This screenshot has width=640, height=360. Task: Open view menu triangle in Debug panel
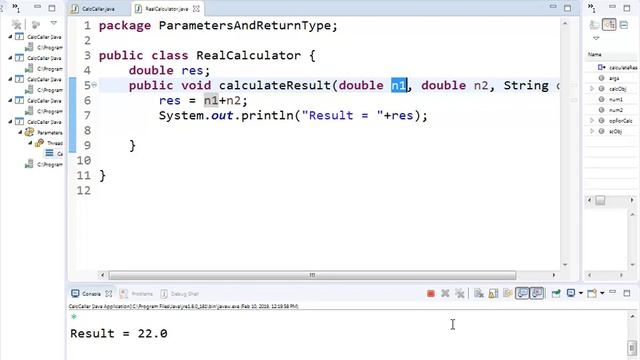[53, 23]
